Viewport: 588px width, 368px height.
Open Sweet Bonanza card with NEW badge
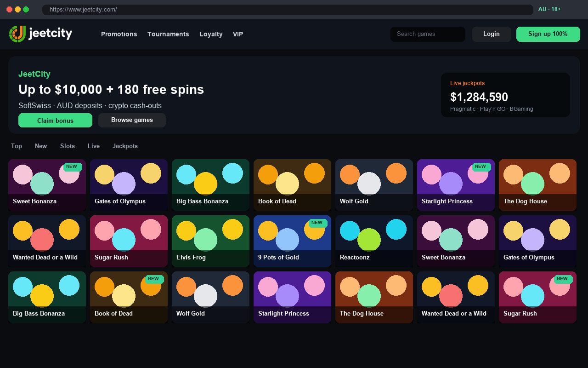(x=47, y=185)
